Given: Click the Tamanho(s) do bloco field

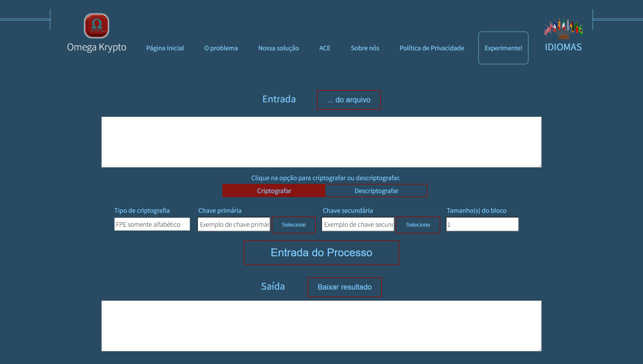Looking at the screenshot, I should click(482, 224).
